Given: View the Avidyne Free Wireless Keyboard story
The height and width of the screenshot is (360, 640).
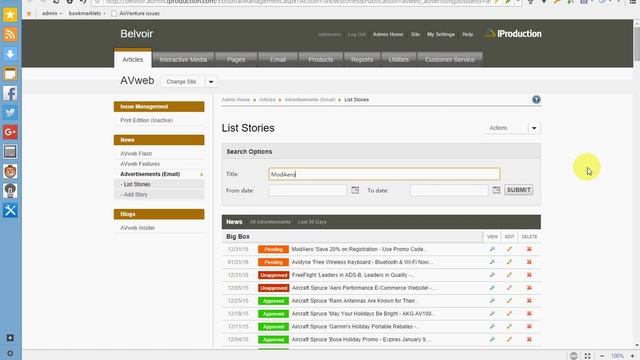Looking at the screenshot, I should (x=492, y=262).
